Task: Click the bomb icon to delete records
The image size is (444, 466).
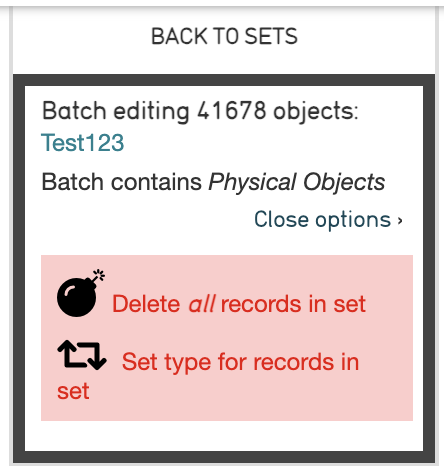Action: click(81, 293)
